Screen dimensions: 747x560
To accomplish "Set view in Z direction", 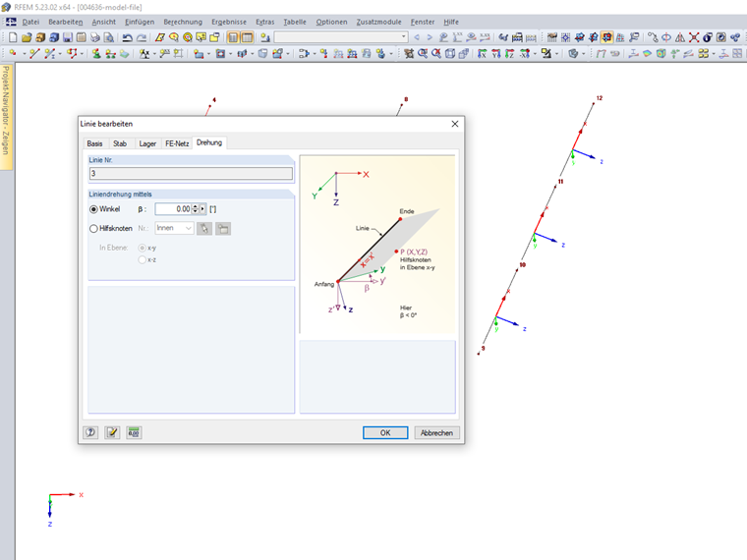I will pyautogui.click(x=509, y=53).
